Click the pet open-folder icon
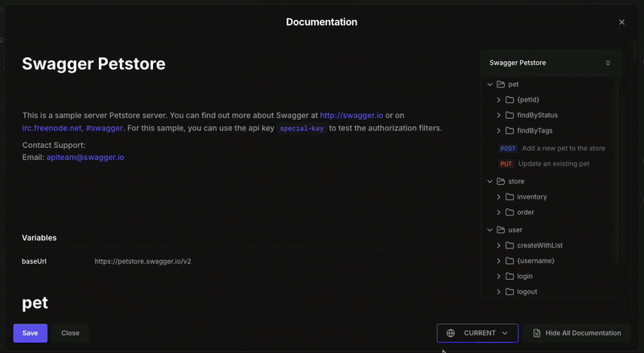 501,84
